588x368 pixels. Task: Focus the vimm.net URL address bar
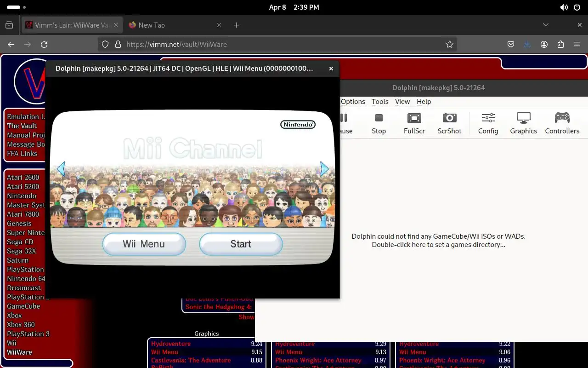coord(277,45)
